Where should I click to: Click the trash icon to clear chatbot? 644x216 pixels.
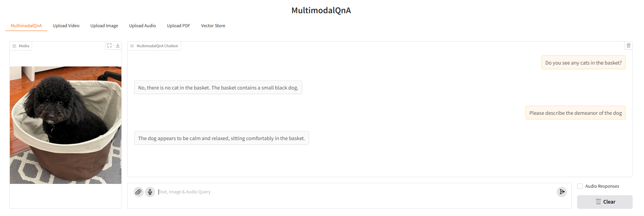(x=628, y=46)
